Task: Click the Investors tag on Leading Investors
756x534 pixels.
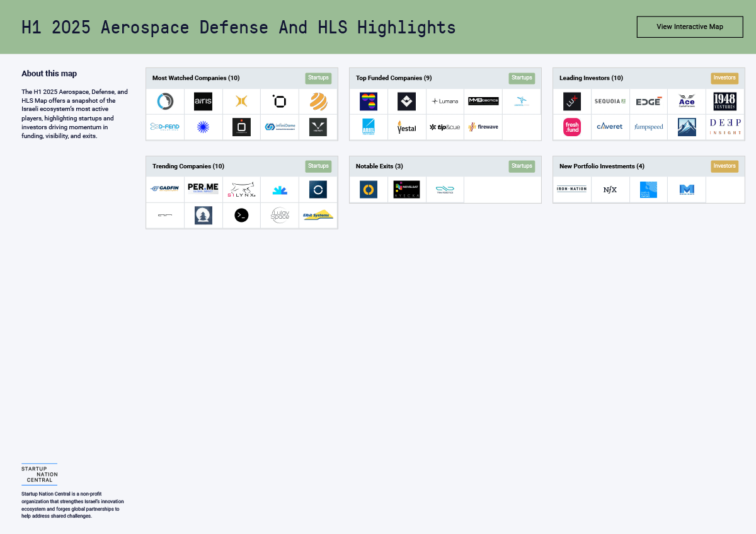Action: point(724,78)
